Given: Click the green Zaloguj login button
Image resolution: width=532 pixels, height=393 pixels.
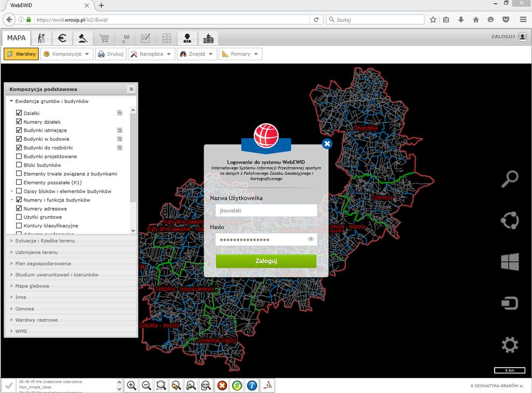Looking at the screenshot, I should (266, 261).
